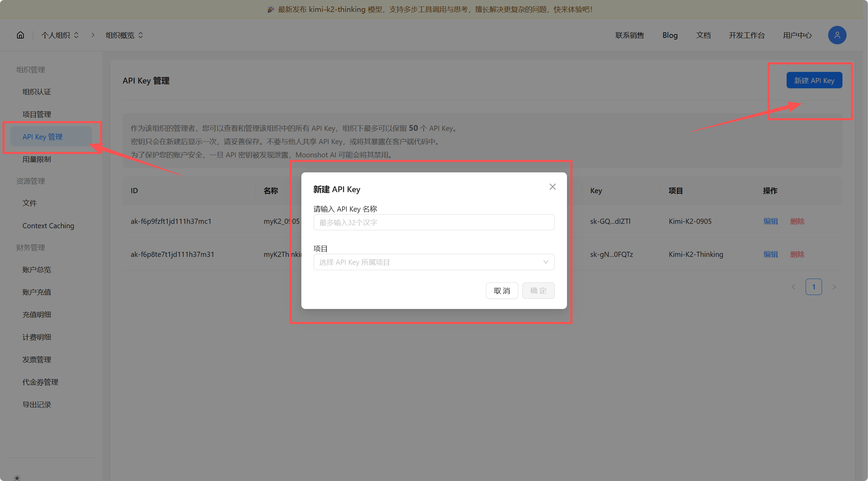This screenshot has height=481, width=868.
Task: Open the user avatar menu
Action: point(837,35)
